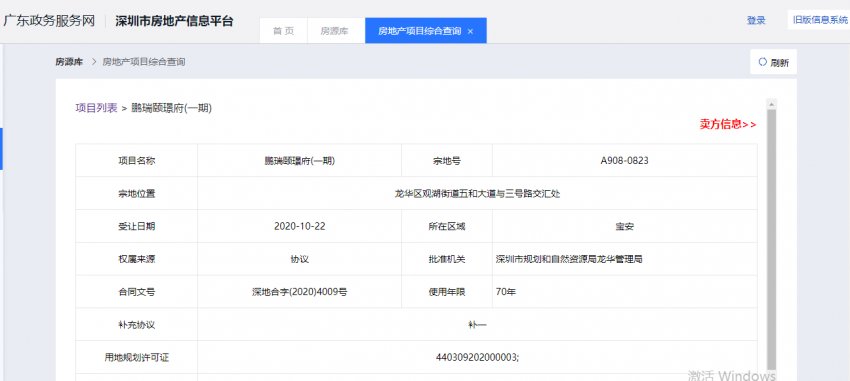Click the 鹏瑞颐璟府(一期) project name cell
Image resolution: width=850 pixels, height=381 pixels.
pyautogui.click(x=299, y=160)
